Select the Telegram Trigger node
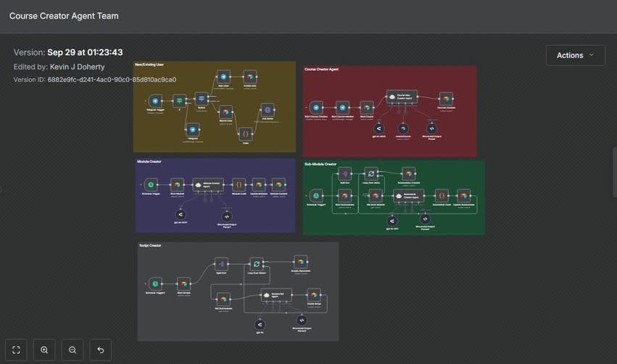Image resolution: width=617 pixels, height=364 pixels. pyautogui.click(x=155, y=101)
